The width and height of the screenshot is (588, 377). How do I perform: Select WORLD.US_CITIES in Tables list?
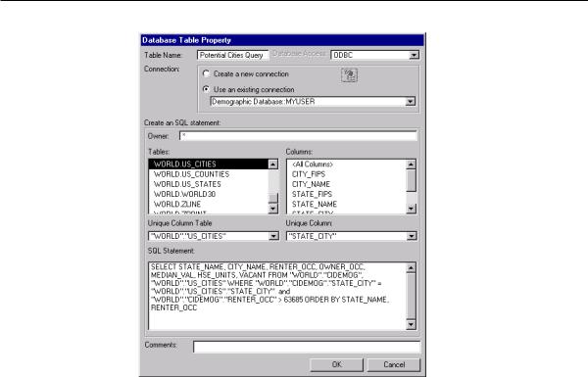pyautogui.click(x=209, y=165)
